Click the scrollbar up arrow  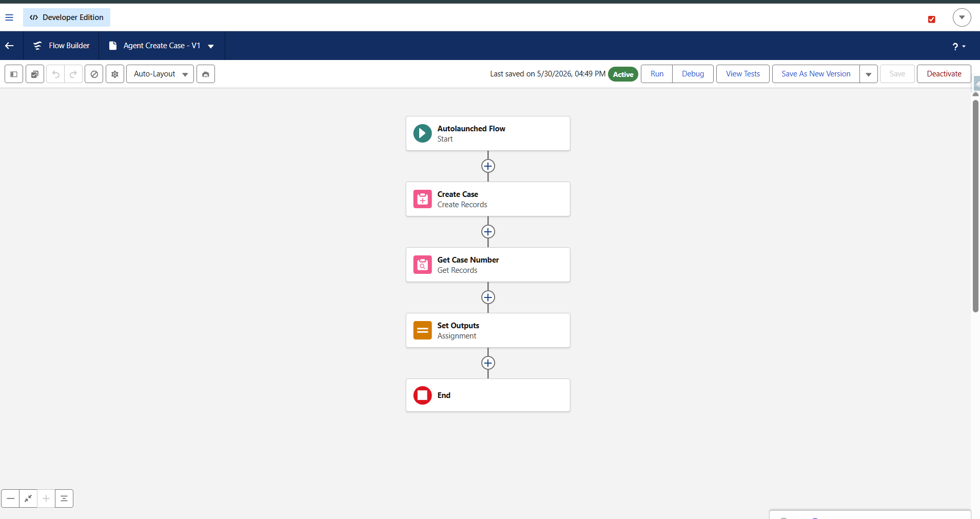point(975,94)
